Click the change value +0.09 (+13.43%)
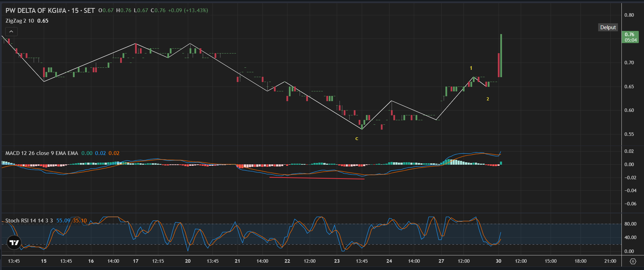This screenshot has height=270, width=644. 188,10
